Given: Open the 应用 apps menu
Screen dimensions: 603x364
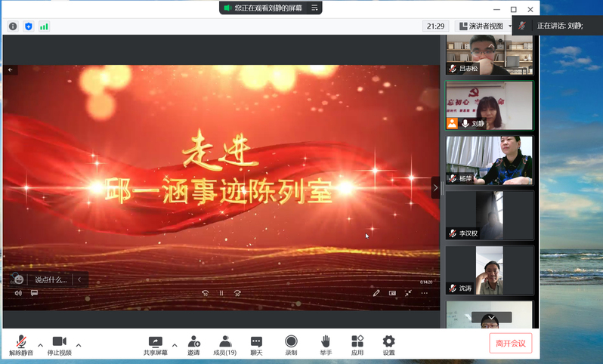Looking at the screenshot, I should pos(357,341).
